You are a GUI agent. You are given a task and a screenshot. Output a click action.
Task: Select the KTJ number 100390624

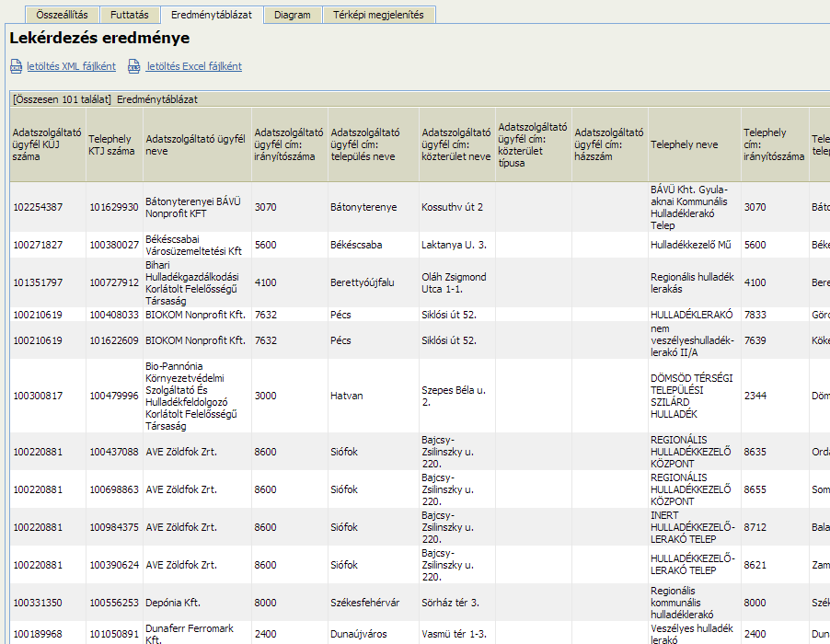114,565
